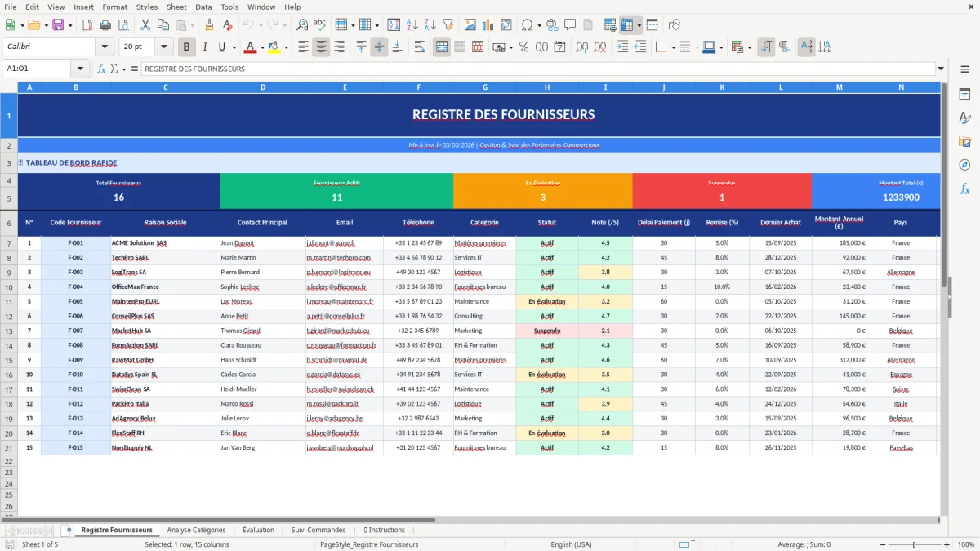Toggle Center Vertically alignment

pos(379,47)
